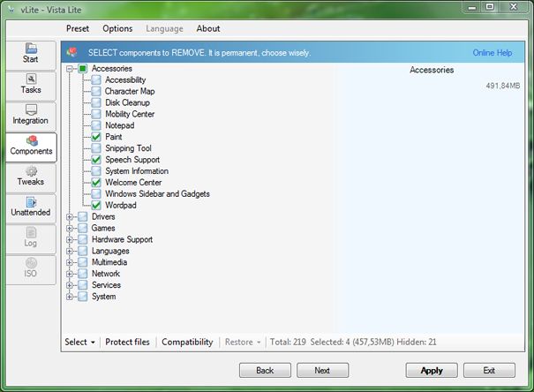The image size is (534, 392).
Task: Open the Preset menu
Action: point(78,28)
